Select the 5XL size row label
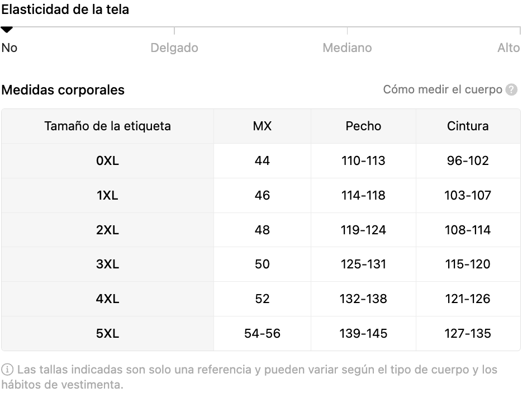 (x=107, y=333)
